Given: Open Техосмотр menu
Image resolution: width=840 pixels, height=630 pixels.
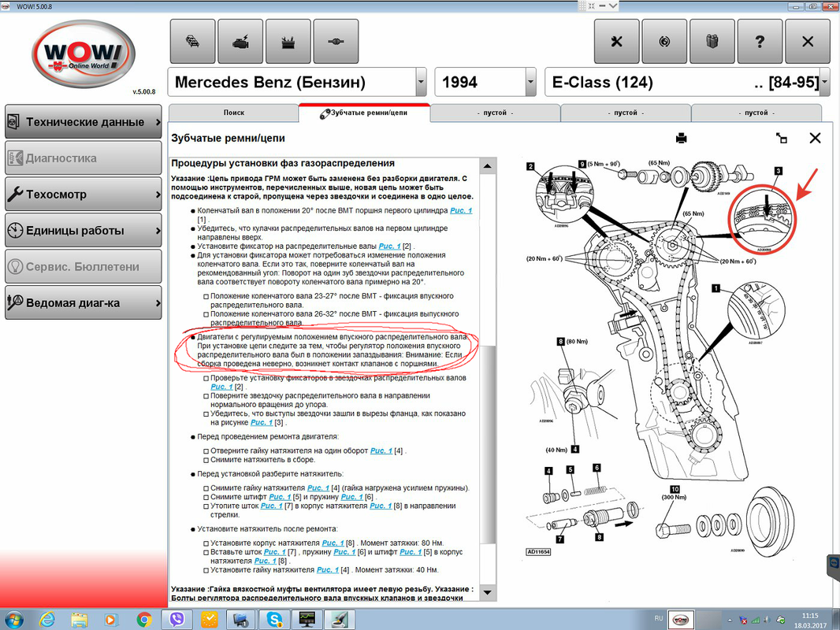Looking at the screenshot, I should (83, 195).
